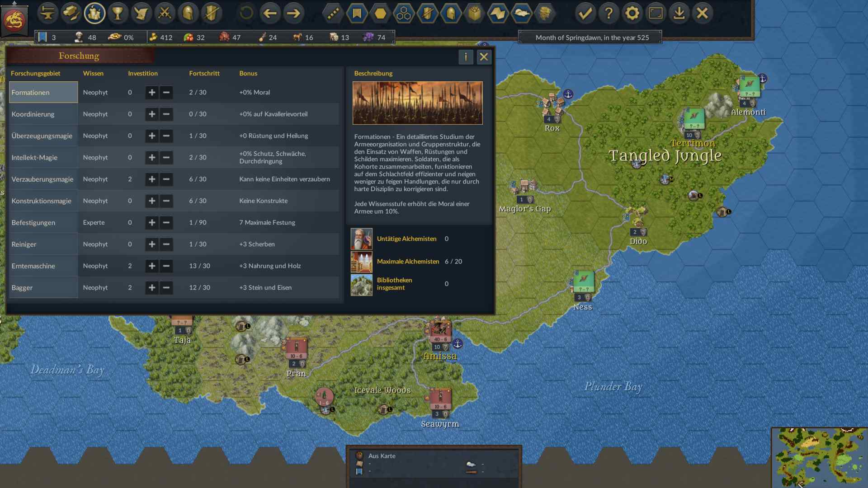Go to next with right arrow
The image size is (868, 488).
[x=293, y=13]
